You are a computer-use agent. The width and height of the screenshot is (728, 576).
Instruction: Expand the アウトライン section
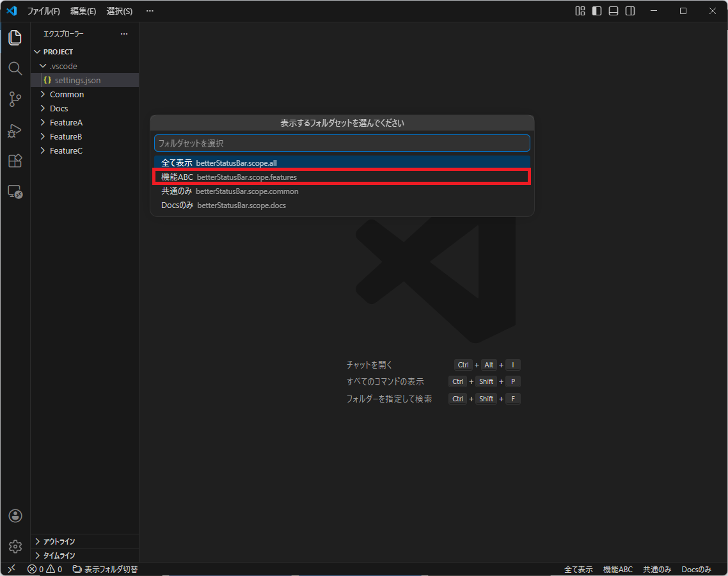[x=59, y=541]
